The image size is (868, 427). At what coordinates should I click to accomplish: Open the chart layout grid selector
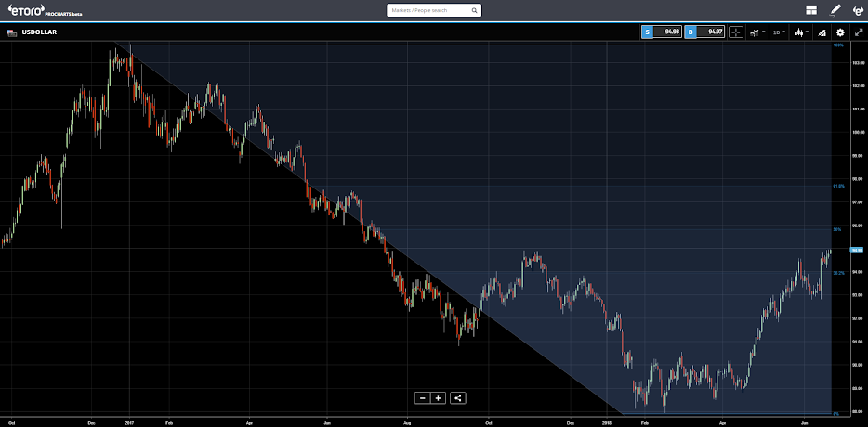pos(811,10)
